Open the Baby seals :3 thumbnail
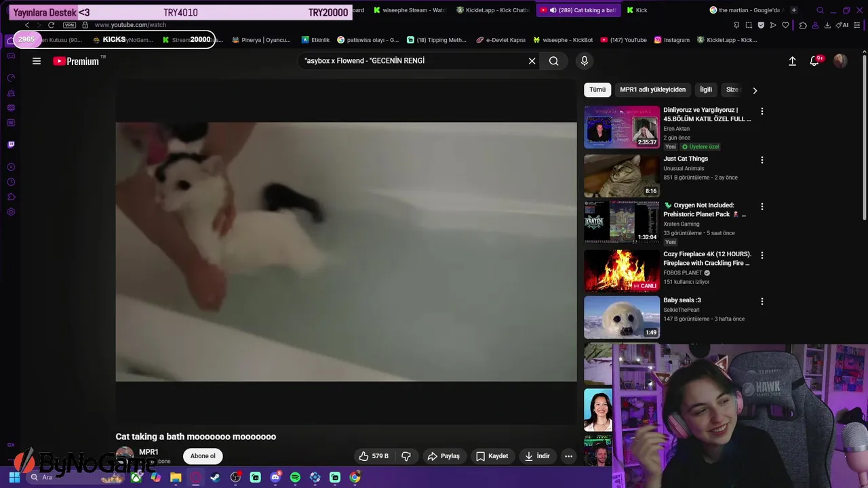Viewport: 868px width, 488px height. (x=622, y=317)
